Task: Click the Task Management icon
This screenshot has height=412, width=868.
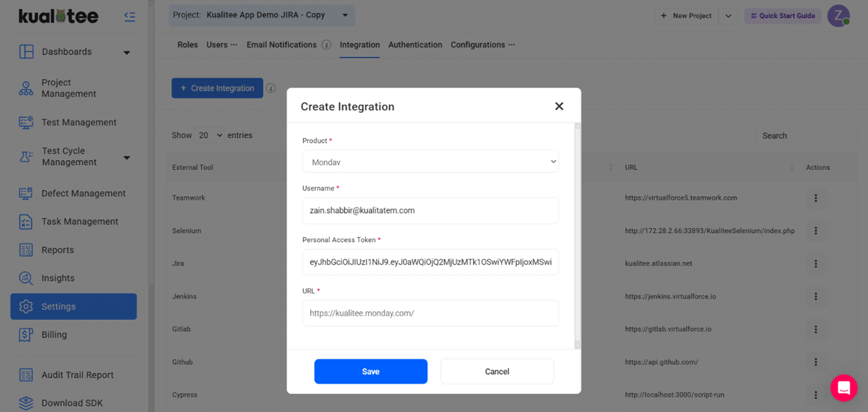Action: pos(26,222)
